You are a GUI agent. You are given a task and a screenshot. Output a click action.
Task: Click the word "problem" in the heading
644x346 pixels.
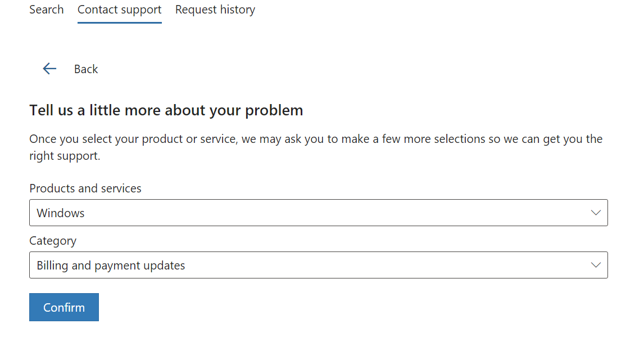point(274,110)
